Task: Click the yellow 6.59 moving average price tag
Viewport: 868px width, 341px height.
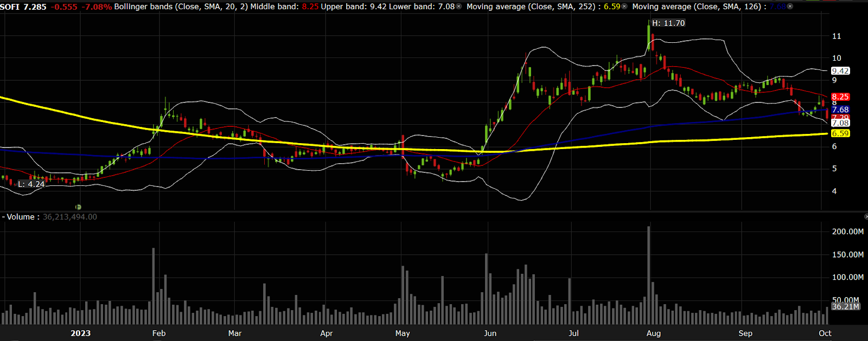Action: pos(840,133)
